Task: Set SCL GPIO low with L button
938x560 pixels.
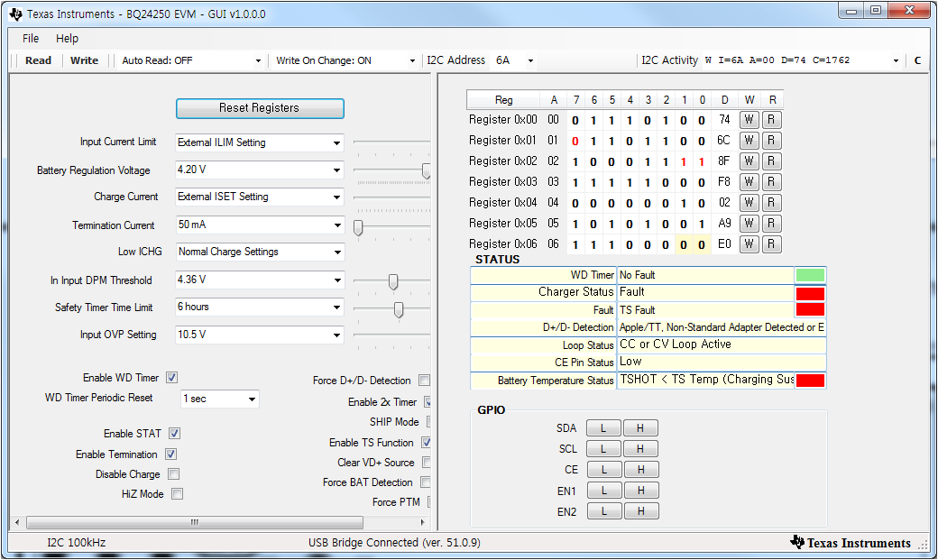Action: point(603,449)
